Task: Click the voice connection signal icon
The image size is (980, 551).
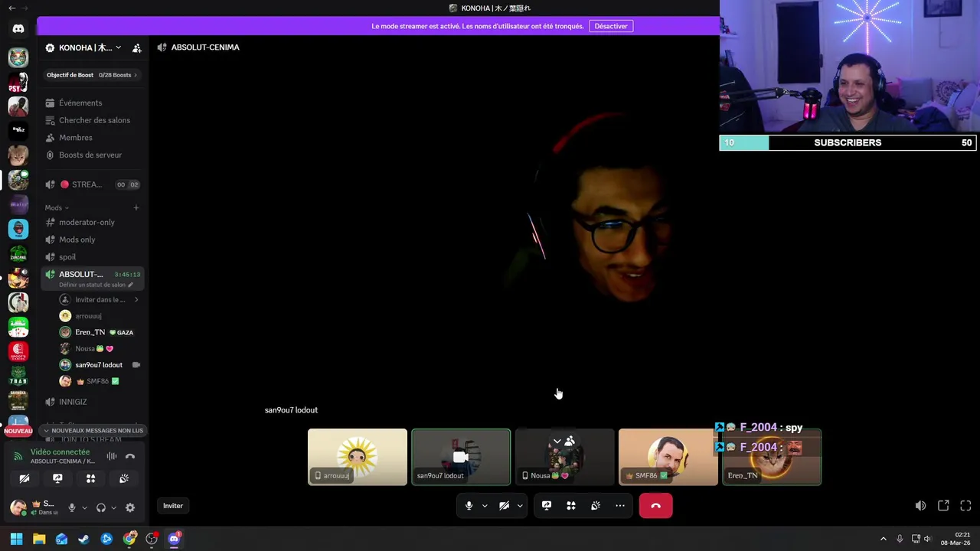Action: pyautogui.click(x=18, y=457)
